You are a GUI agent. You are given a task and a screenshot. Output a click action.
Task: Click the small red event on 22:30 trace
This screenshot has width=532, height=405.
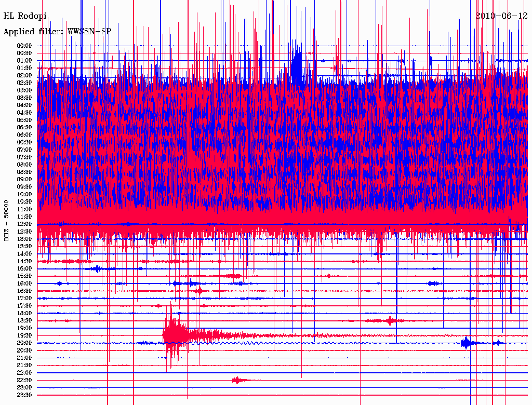(237, 380)
